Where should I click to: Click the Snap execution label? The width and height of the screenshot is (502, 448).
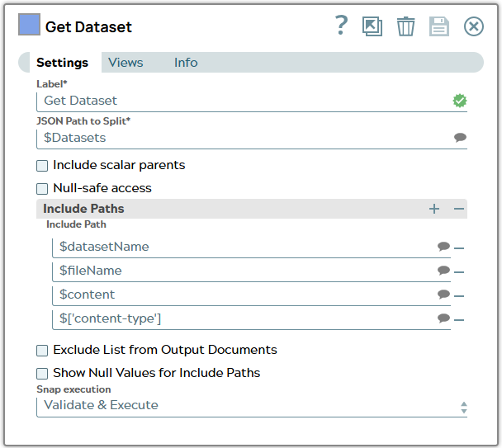[x=73, y=389]
